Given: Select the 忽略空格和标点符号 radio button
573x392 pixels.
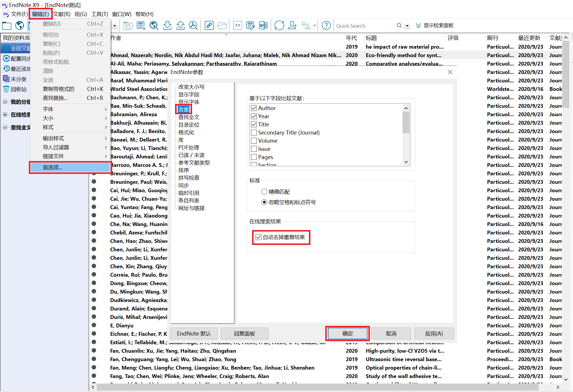Looking at the screenshot, I should [x=264, y=202].
